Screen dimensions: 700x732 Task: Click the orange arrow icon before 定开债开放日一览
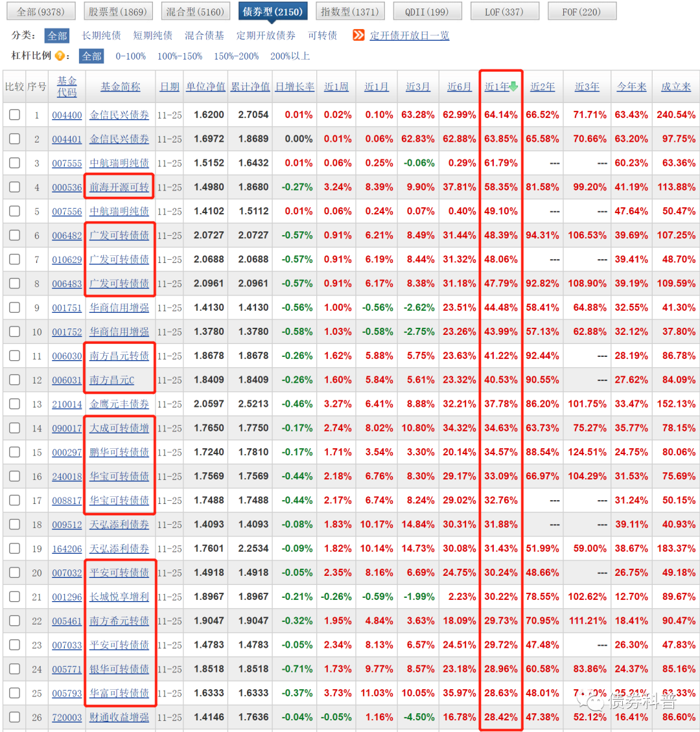pos(358,35)
